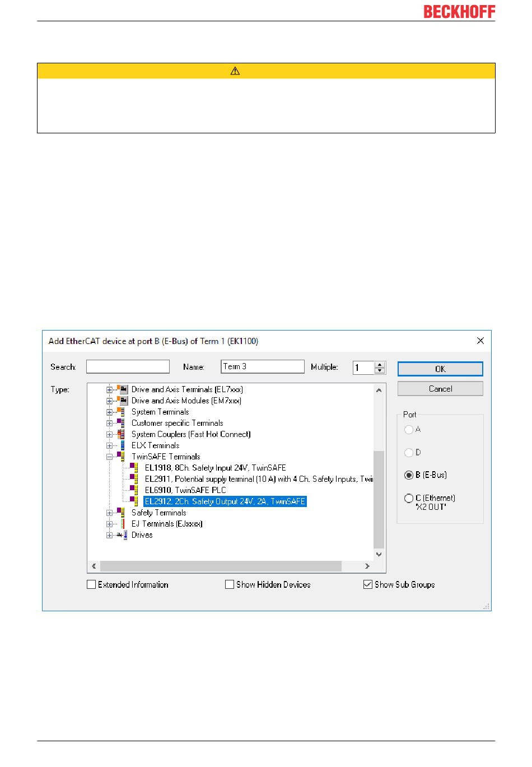This screenshot has height=767, width=532.
Task: Click the device list scroll-up arrow
Action: click(379, 390)
